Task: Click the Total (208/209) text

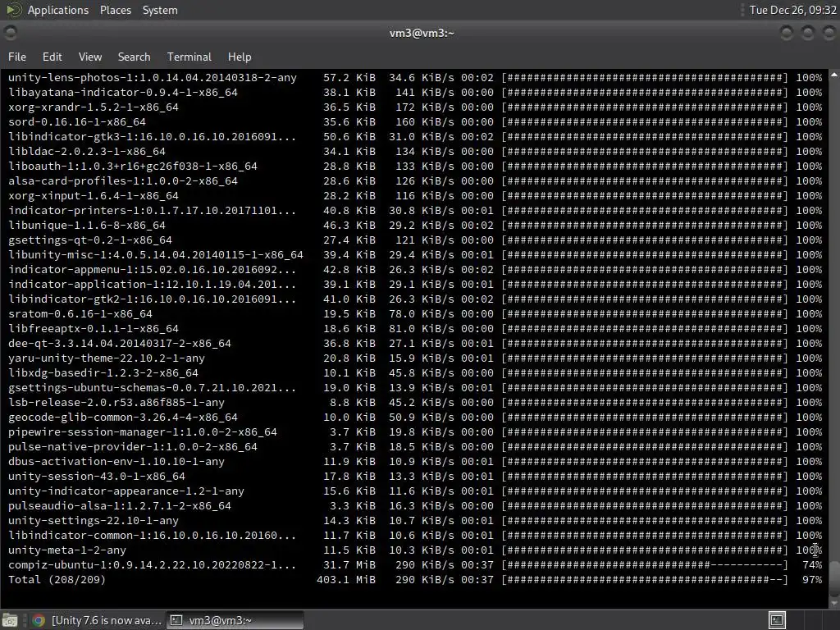Action: 57,580
